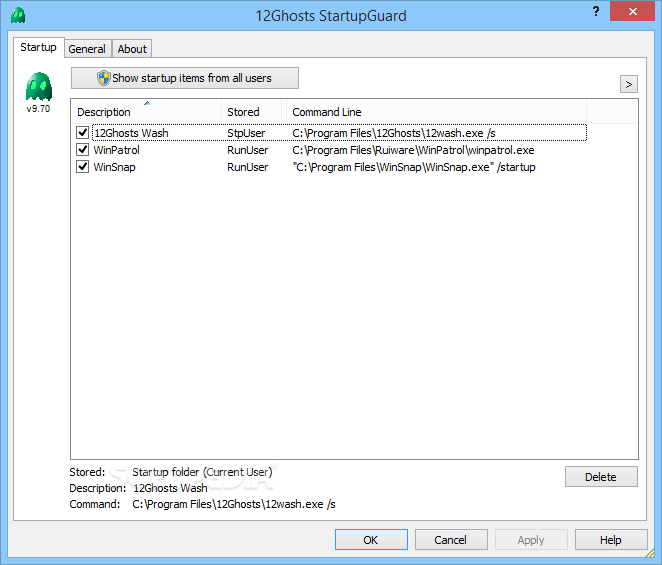Click the window resize grip corner

[650, 553]
